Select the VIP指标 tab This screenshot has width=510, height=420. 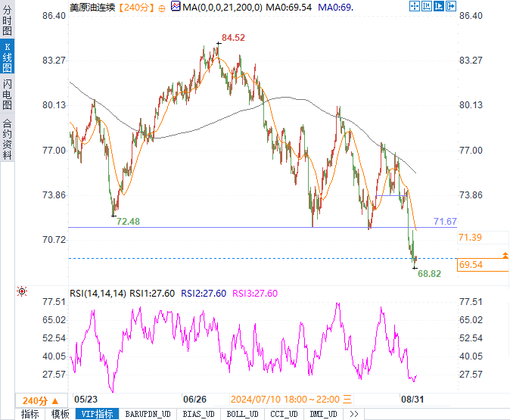[x=98, y=414]
